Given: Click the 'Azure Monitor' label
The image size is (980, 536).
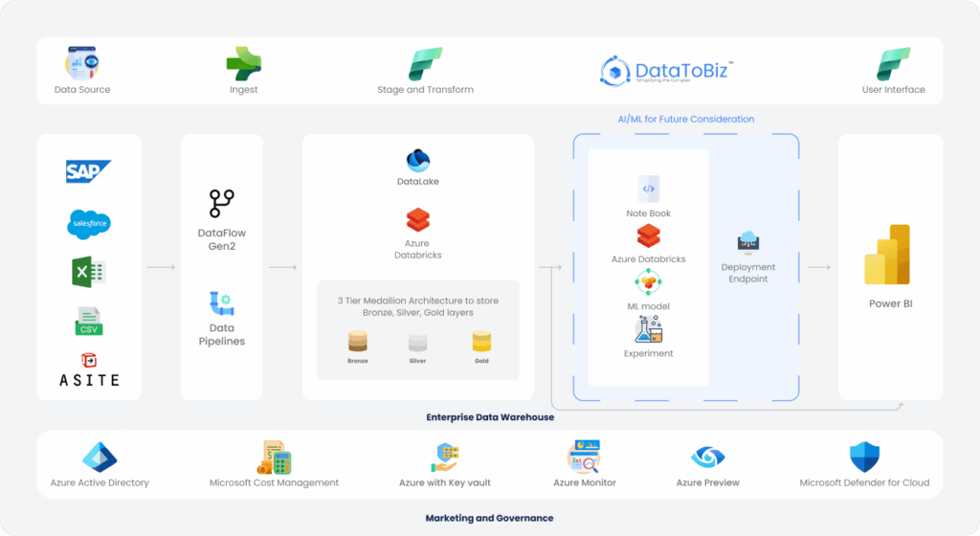Looking at the screenshot, I should coord(585,483).
